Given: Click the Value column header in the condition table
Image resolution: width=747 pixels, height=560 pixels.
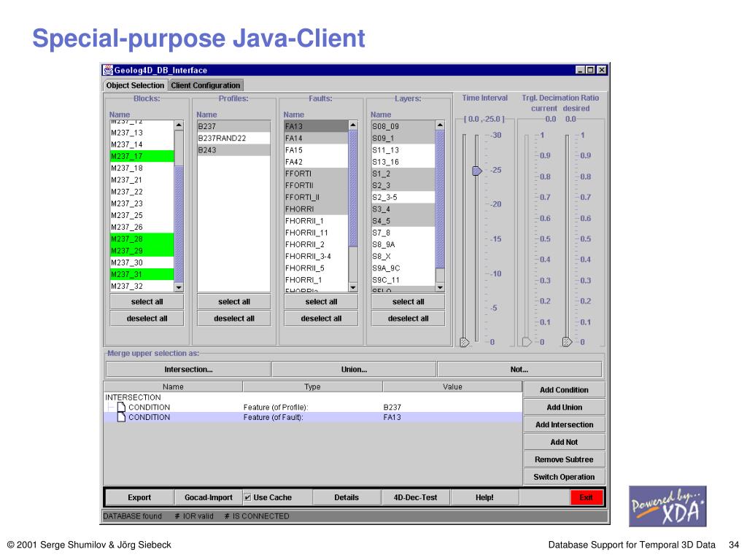Looking at the screenshot, I should [x=452, y=386].
